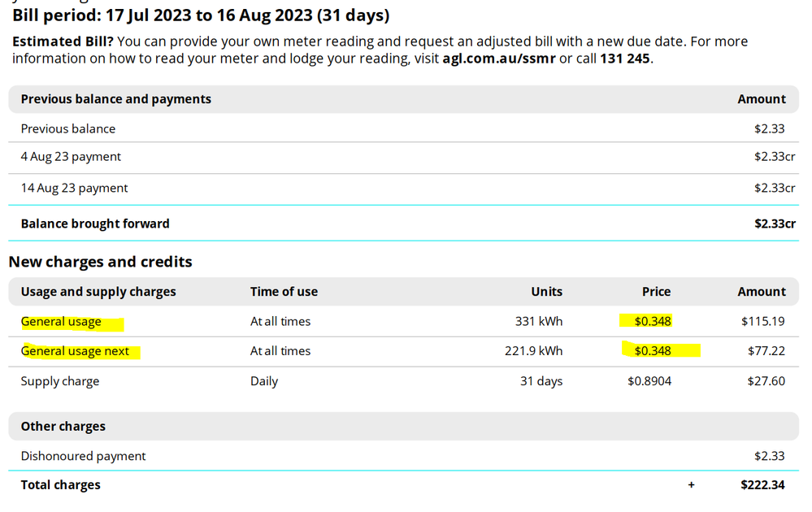Click the $0.8904 supply charge price
The height and width of the screenshot is (512, 812).
coord(649,381)
